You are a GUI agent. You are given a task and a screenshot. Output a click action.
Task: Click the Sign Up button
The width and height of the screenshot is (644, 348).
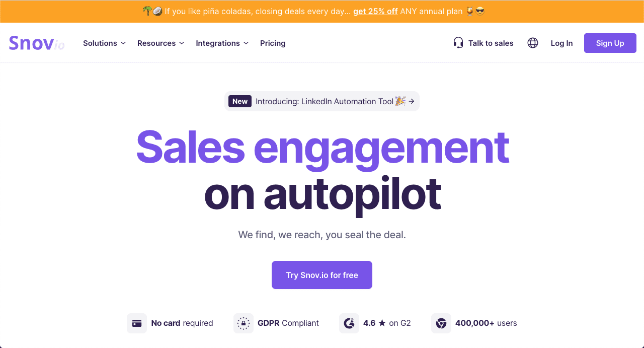[x=610, y=43]
